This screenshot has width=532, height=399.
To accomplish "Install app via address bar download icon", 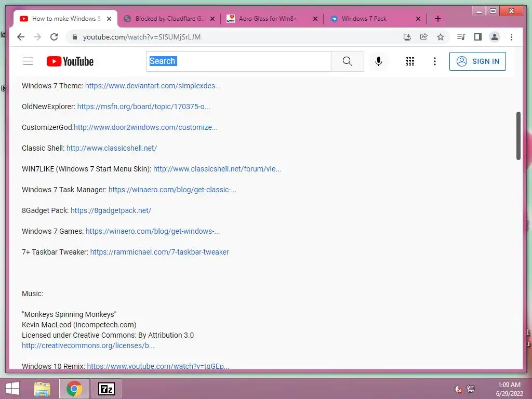I will click(x=407, y=37).
